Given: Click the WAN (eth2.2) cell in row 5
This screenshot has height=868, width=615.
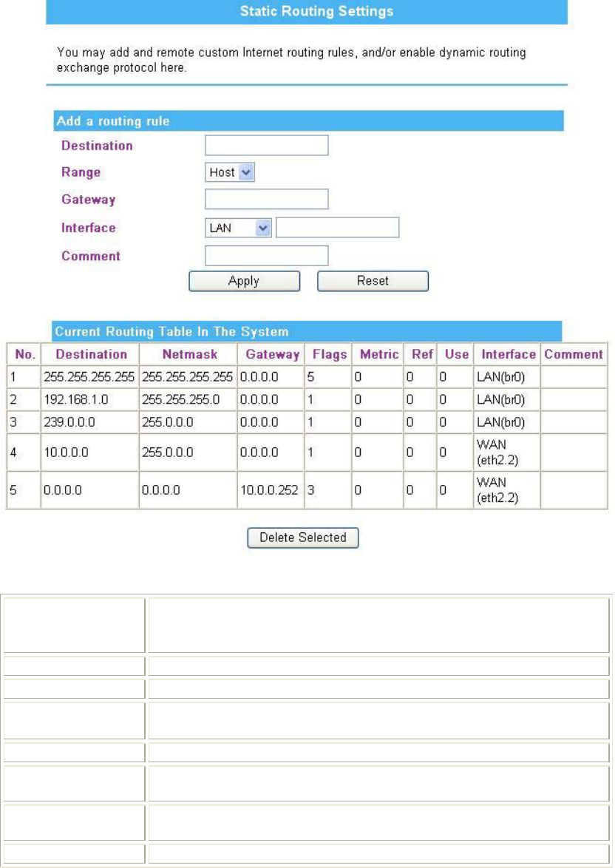Looking at the screenshot, I should (507, 490).
